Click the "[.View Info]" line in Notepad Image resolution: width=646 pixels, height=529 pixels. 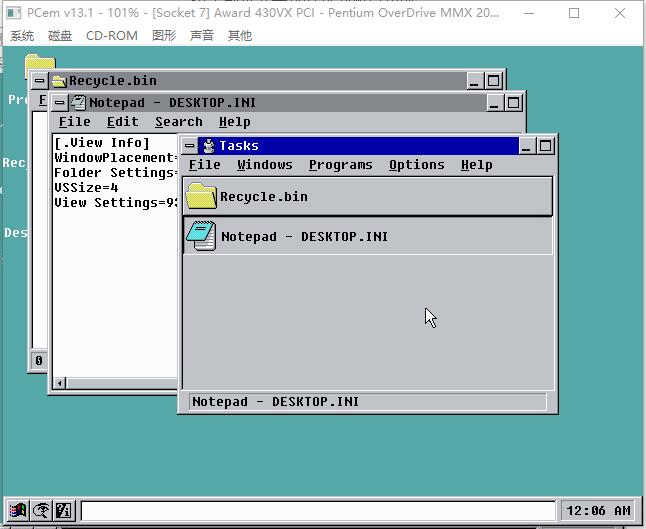click(x=102, y=143)
